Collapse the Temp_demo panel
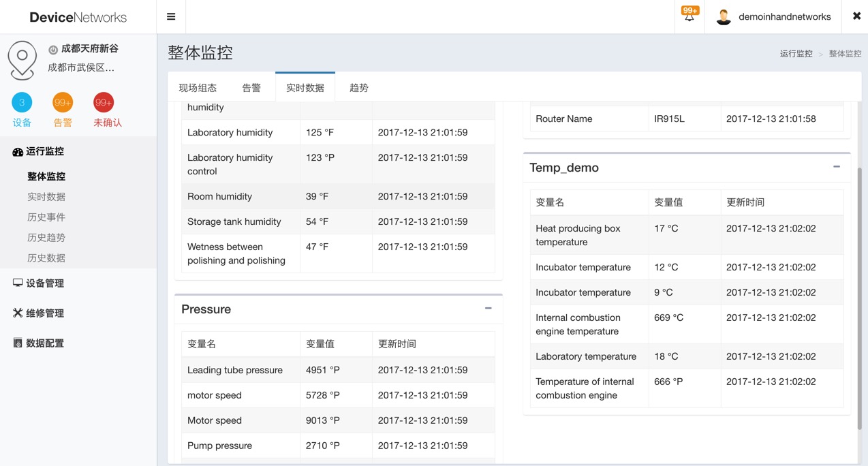Viewport: 868px width, 466px height. pyautogui.click(x=837, y=167)
